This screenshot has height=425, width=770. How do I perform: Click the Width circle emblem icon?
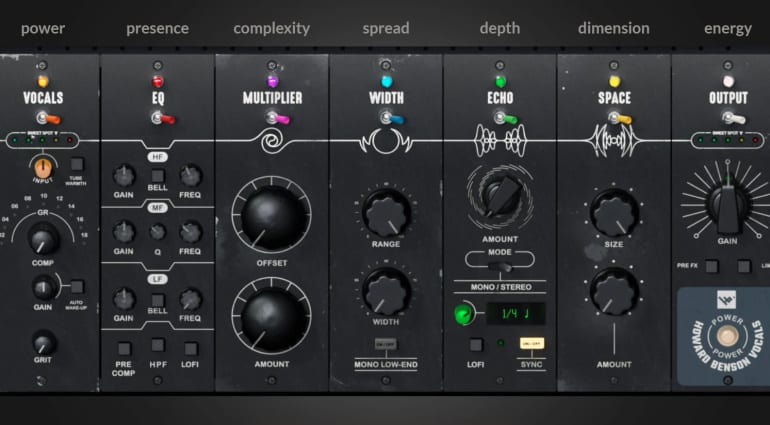pyautogui.click(x=386, y=141)
